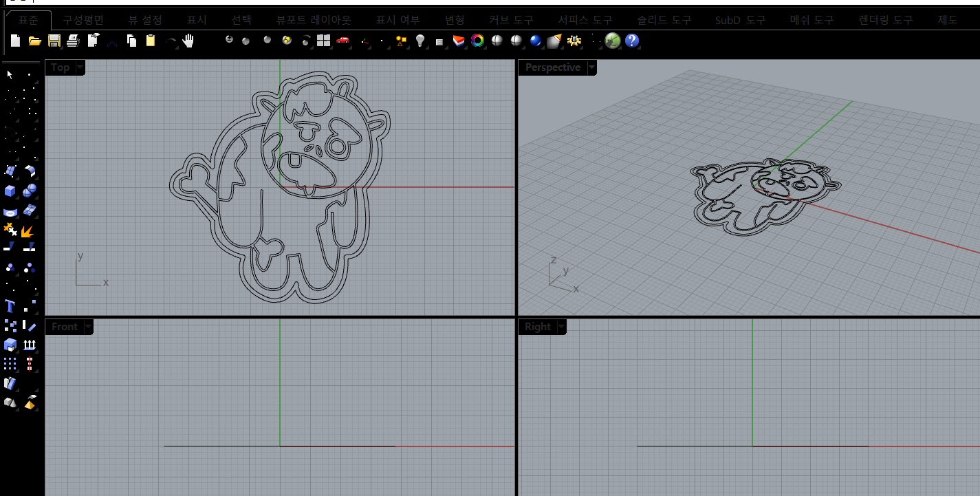Switch to the 표시 toolbar tab

(196, 20)
